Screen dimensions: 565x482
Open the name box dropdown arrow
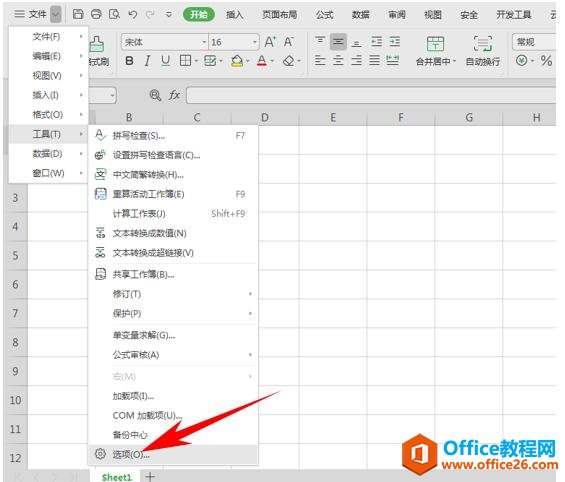coord(112,95)
